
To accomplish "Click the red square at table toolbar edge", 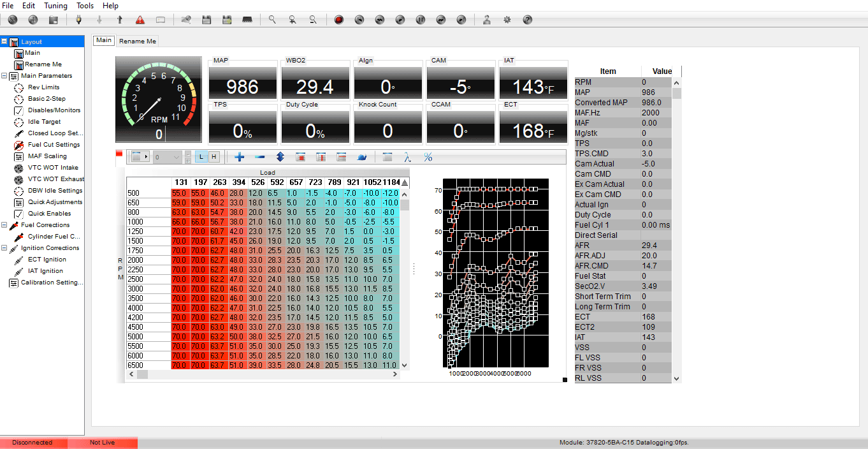I will coord(119,154).
